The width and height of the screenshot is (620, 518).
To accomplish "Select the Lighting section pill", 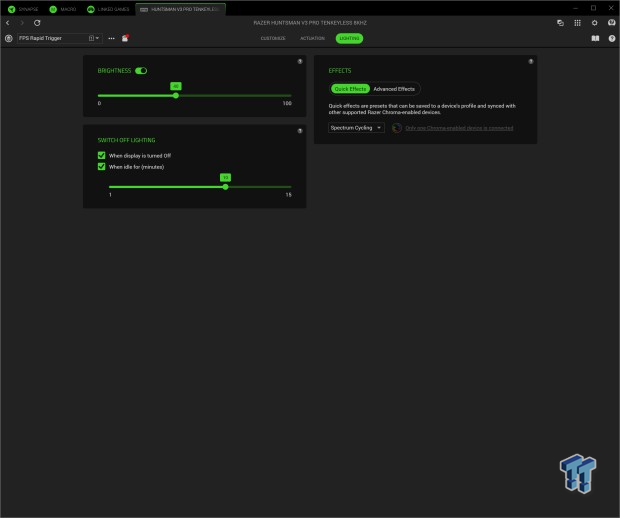I will pos(349,38).
